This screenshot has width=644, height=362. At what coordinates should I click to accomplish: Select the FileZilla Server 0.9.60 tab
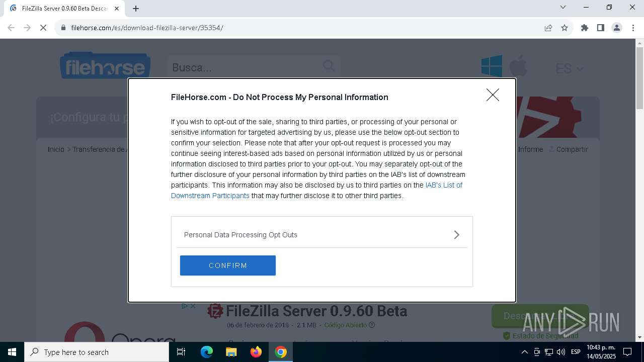coord(63,8)
